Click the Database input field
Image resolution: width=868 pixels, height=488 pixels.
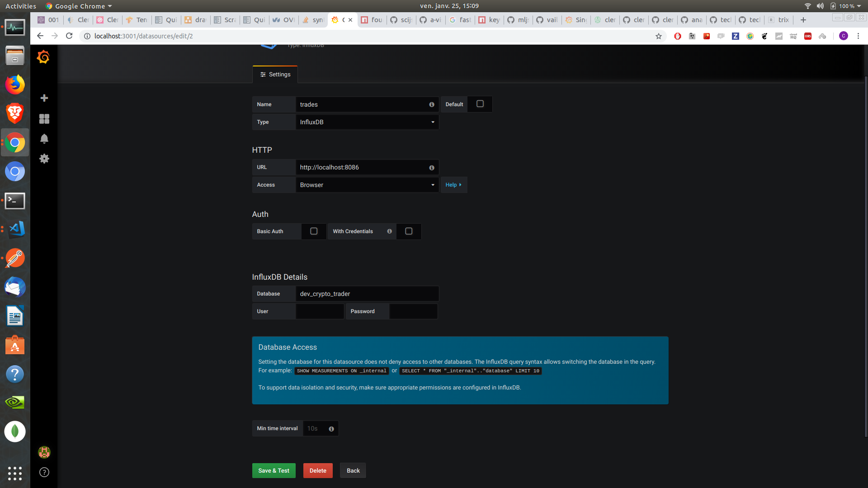pos(367,294)
